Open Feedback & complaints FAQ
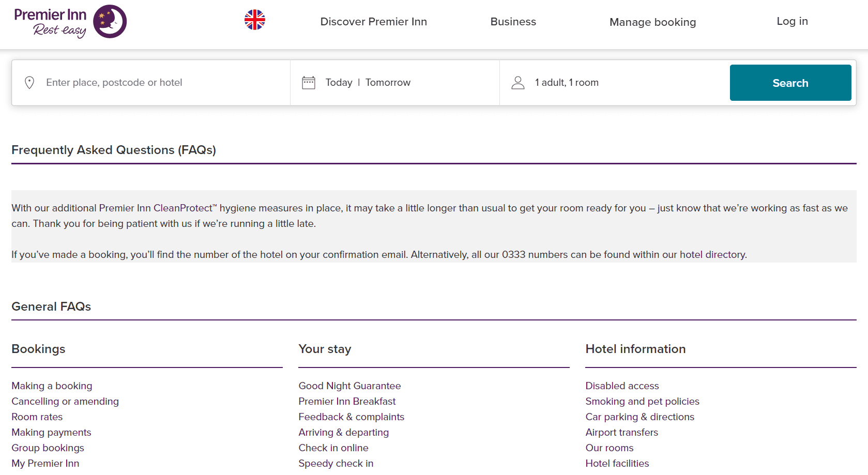Image resolution: width=868 pixels, height=475 pixels. pyautogui.click(x=352, y=417)
